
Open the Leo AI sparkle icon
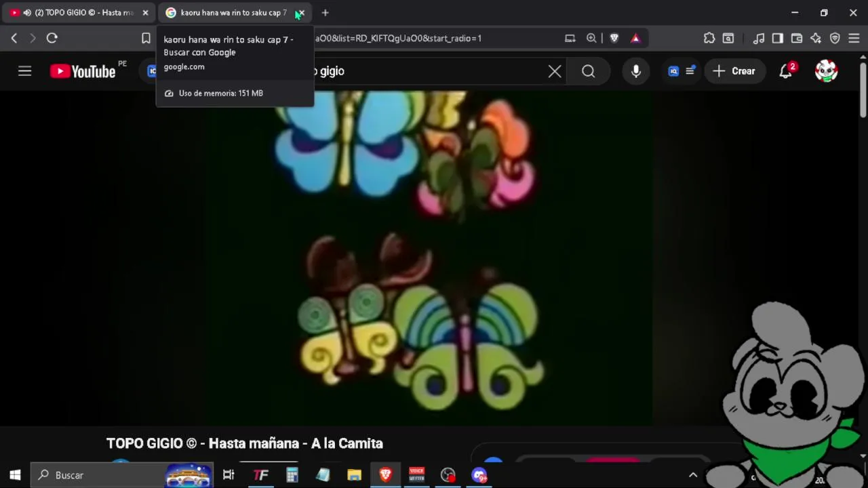coord(816,38)
